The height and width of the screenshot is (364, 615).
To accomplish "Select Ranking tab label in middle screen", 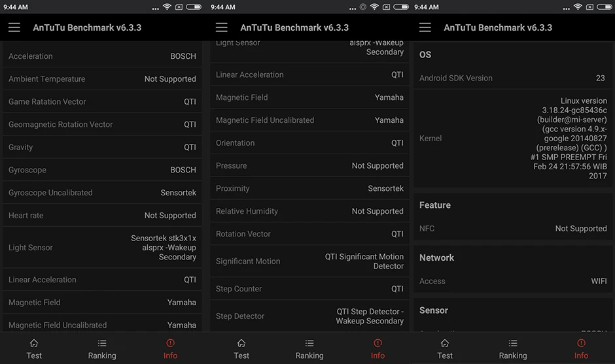I will pyautogui.click(x=309, y=356).
